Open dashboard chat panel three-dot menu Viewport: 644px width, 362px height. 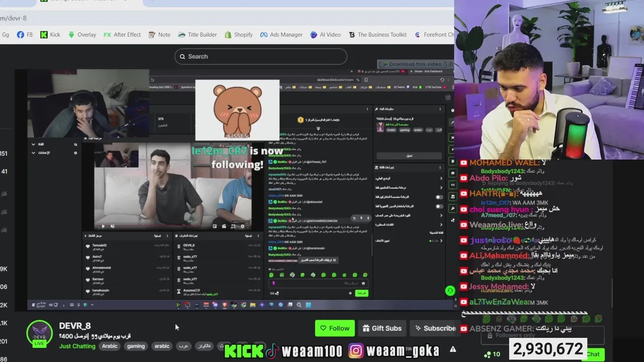pos(368,109)
